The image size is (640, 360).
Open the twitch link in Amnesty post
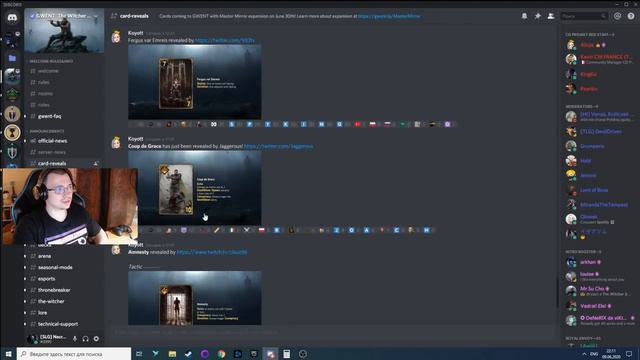pos(212,252)
